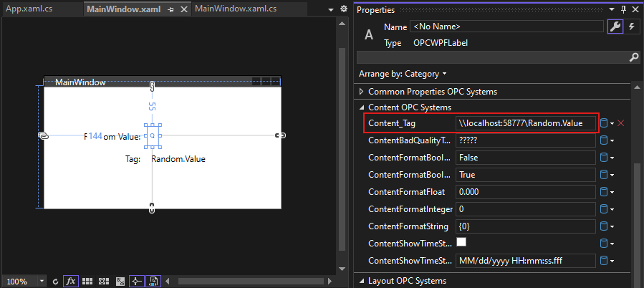Click the red X beside Content_Tag

click(621, 123)
